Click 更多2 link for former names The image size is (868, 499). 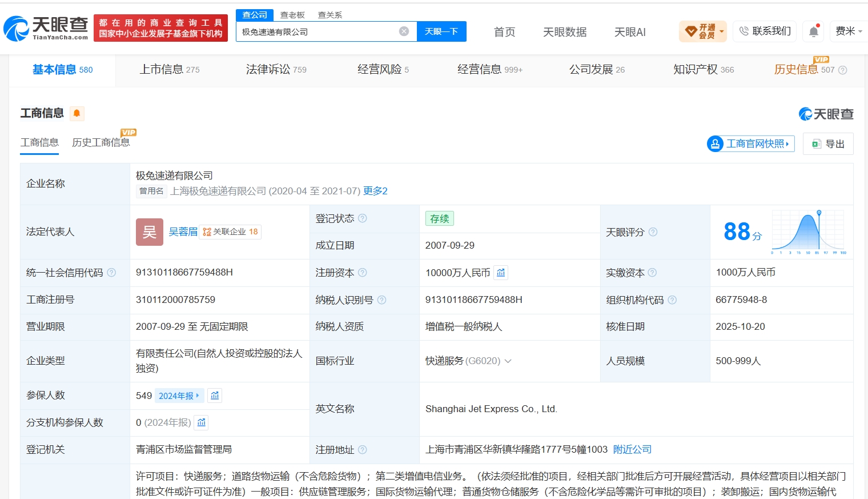point(376,191)
